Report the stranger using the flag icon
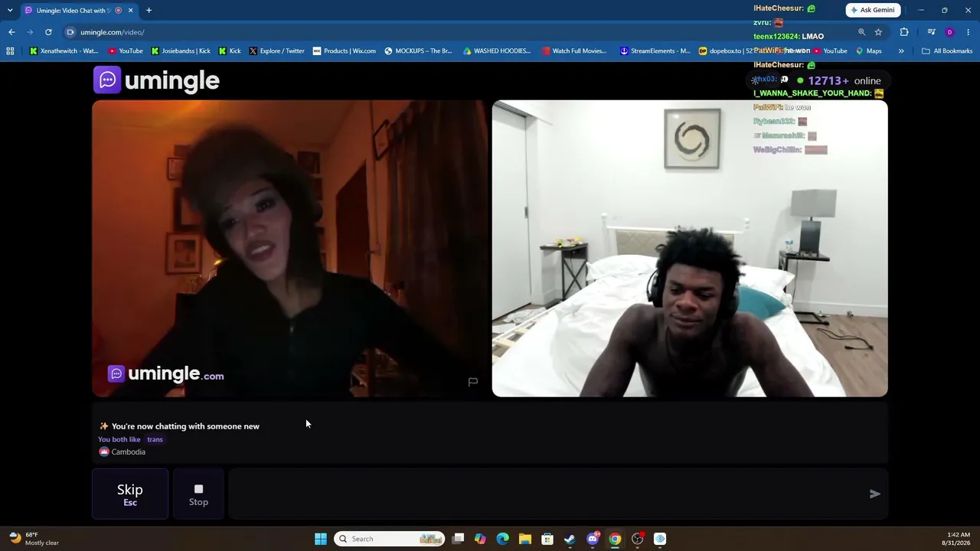 click(473, 382)
